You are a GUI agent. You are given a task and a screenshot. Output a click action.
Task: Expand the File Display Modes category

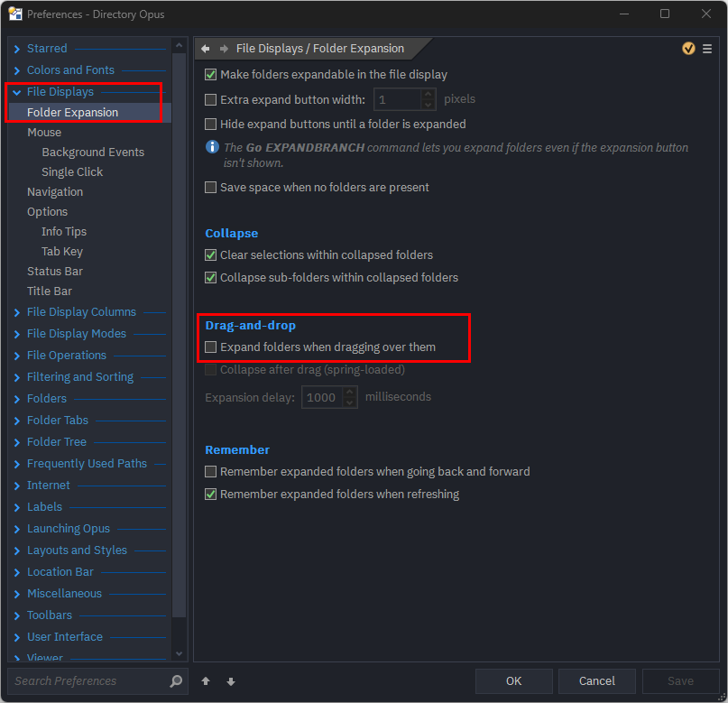tap(17, 334)
